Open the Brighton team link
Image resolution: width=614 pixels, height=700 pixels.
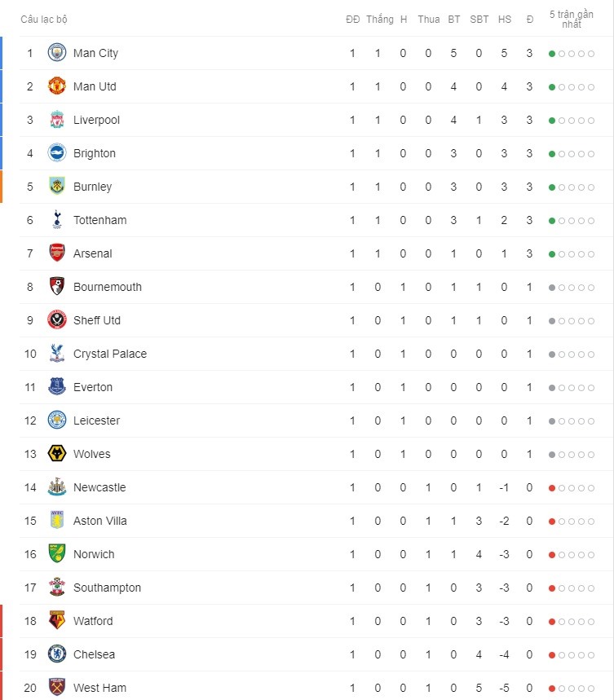tap(95, 153)
